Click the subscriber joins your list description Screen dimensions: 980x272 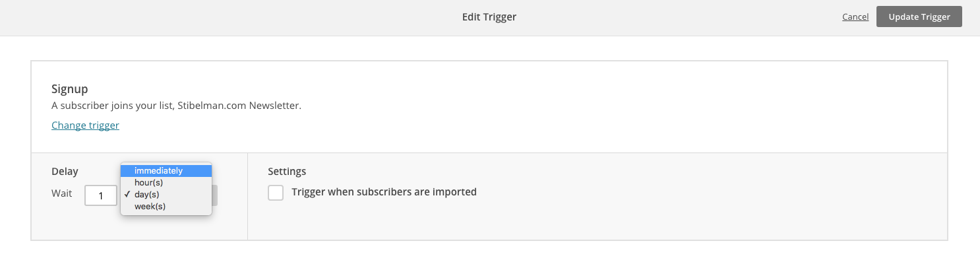point(176,106)
